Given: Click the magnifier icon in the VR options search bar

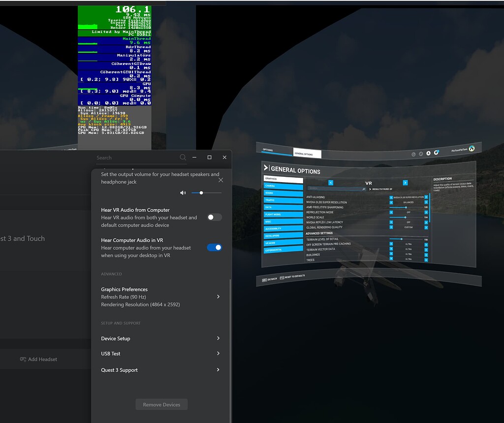Looking at the screenshot, I should [x=364, y=189].
